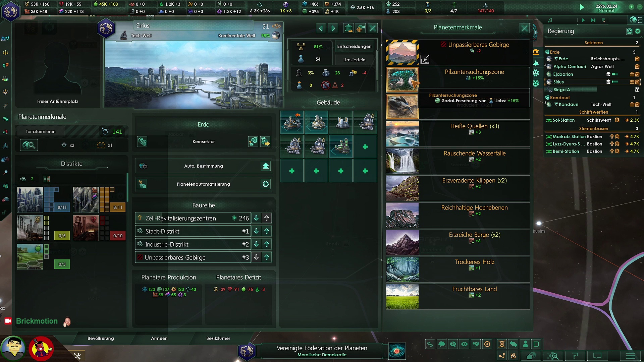Click the empty building slot plus
The width and height of the screenshot is (644, 362).
365,147
